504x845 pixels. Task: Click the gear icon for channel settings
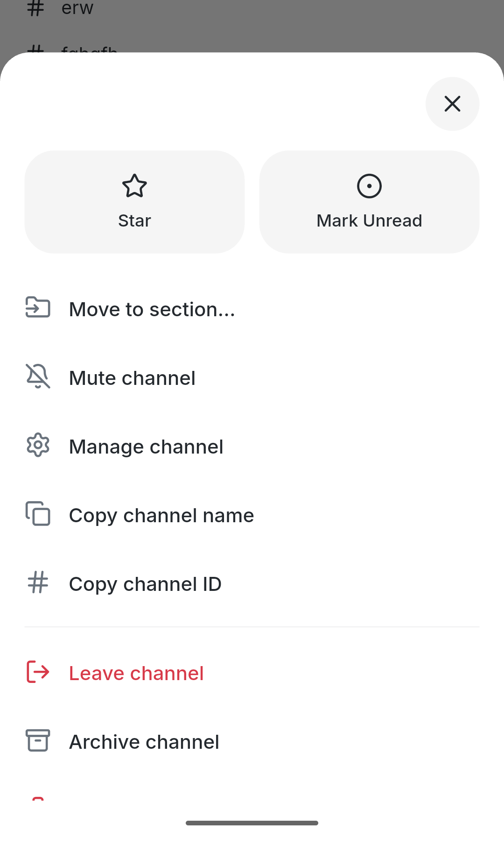38,445
